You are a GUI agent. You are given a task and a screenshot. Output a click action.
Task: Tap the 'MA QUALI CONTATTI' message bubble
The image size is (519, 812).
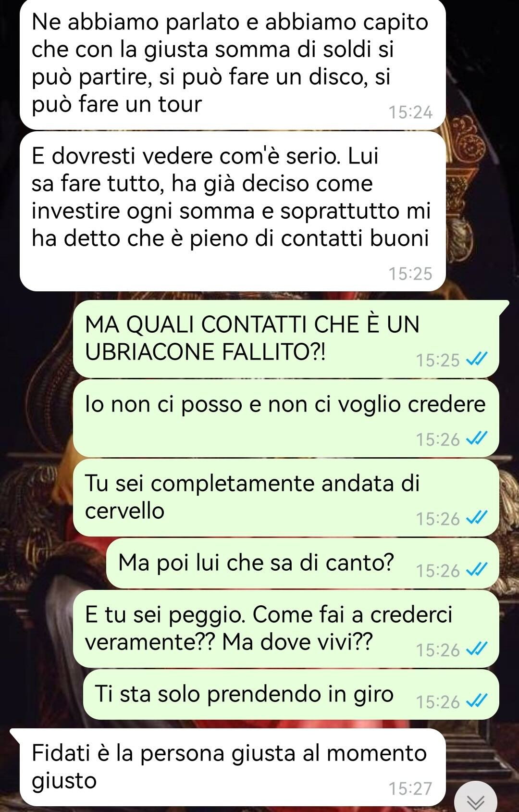[x=286, y=338]
